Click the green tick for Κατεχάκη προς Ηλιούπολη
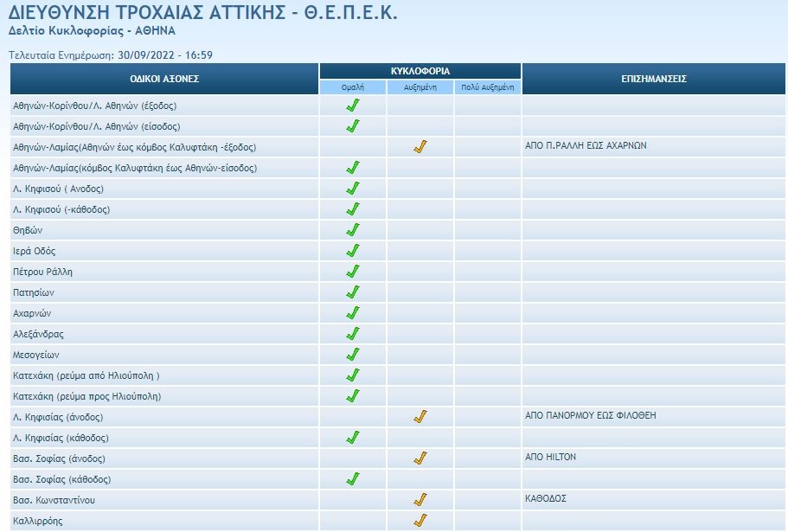Viewport: 788px width, 532px height. coord(351,395)
